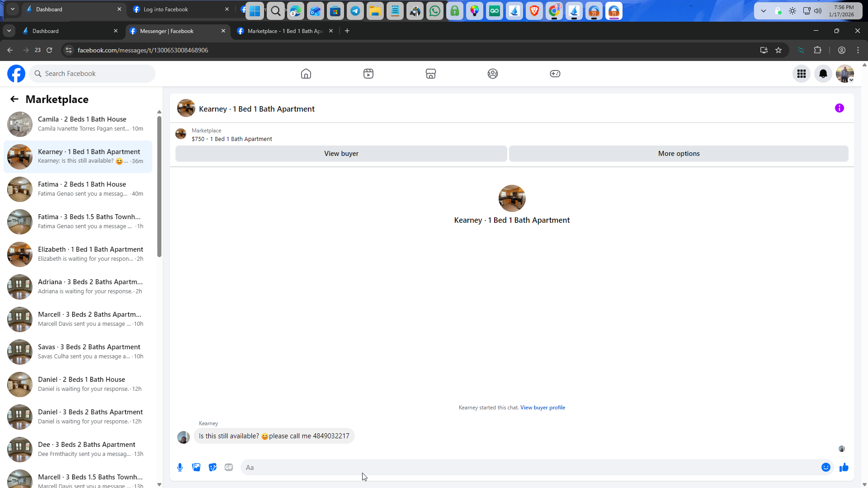This screenshot has width=868, height=488.
Task: Open the browser tab search chevron
Action: tap(9, 31)
